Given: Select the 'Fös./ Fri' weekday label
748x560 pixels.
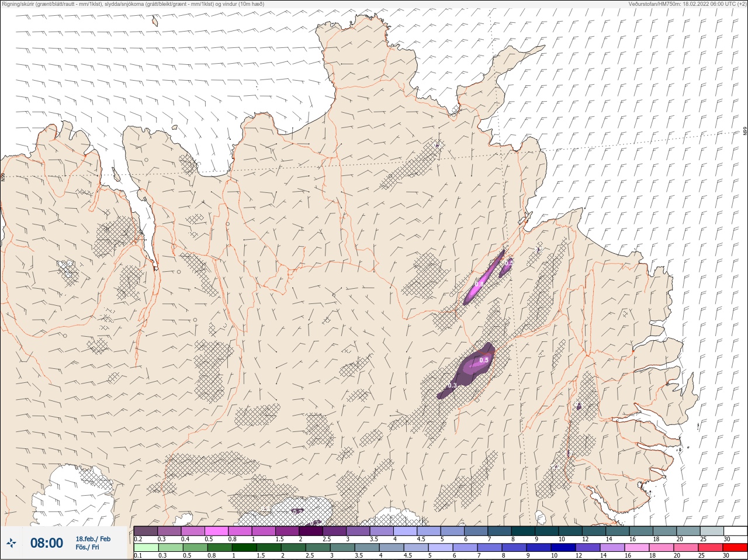Looking at the screenshot, I should click(x=87, y=548).
